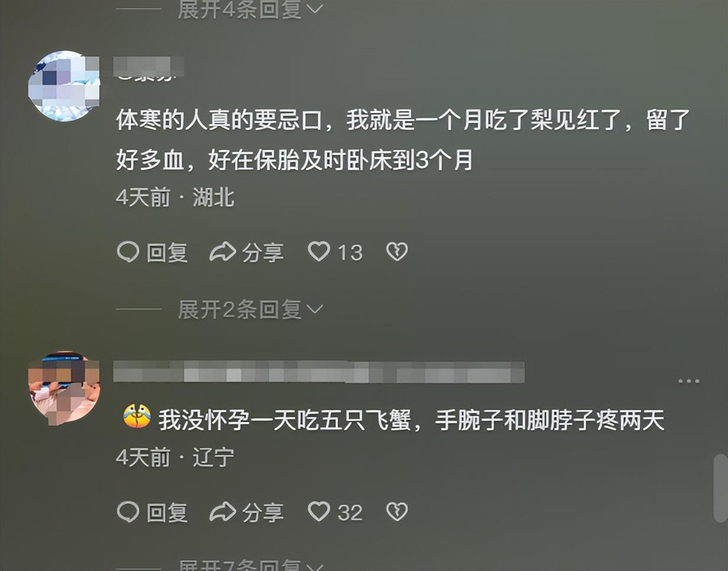Expand 展开4条回复 replies
This screenshot has height=571, width=728.
point(251,9)
